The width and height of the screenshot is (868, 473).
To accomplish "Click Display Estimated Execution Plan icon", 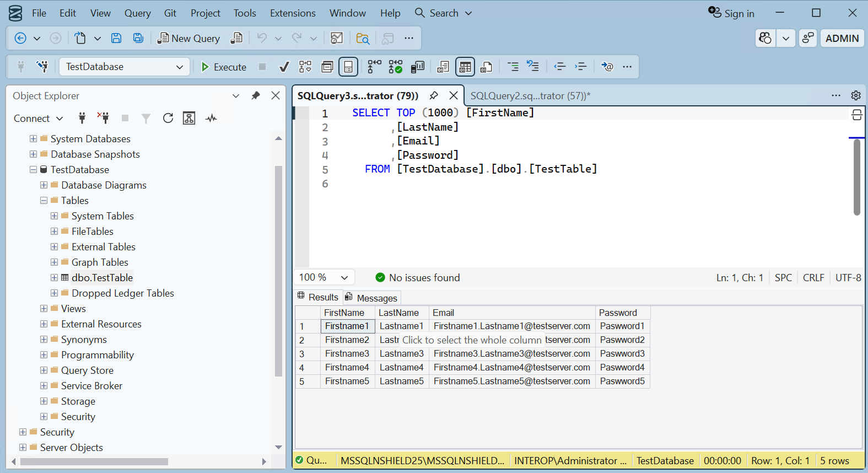I will pyautogui.click(x=305, y=67).
